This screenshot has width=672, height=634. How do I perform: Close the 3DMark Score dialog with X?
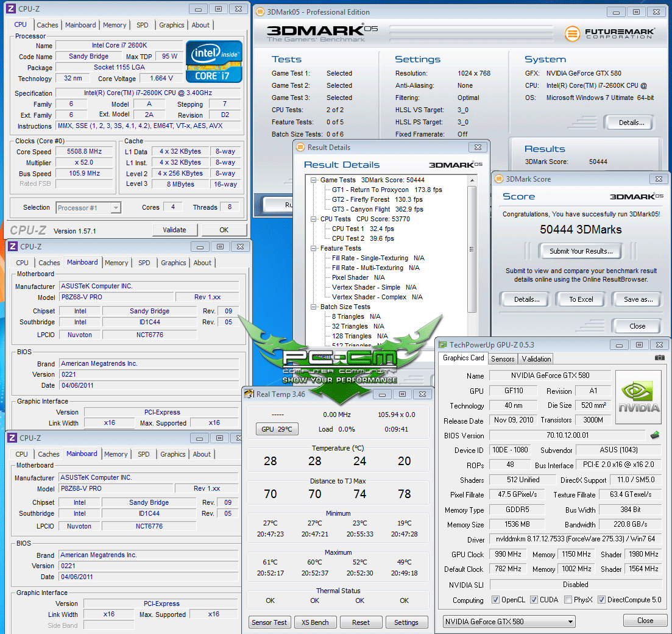coord(659,179)
